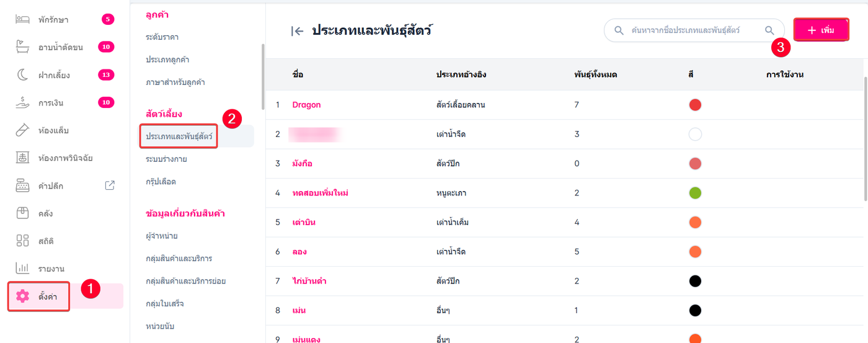Collapse panel with the back arrow icon
The height and width of the screenshot is (343, 868).
(298, 31)
